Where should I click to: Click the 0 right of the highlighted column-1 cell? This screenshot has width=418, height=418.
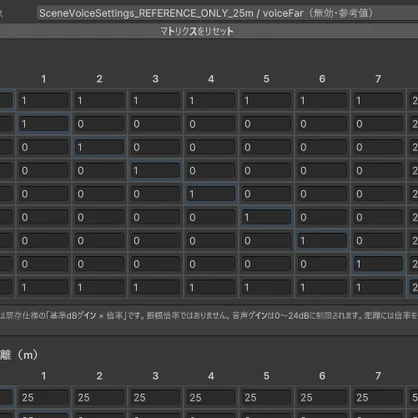[100, 124]
